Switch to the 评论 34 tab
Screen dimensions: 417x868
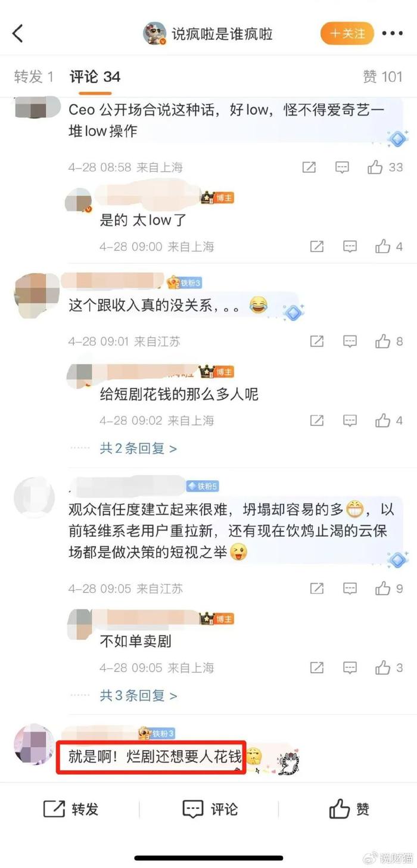point(95,77)
